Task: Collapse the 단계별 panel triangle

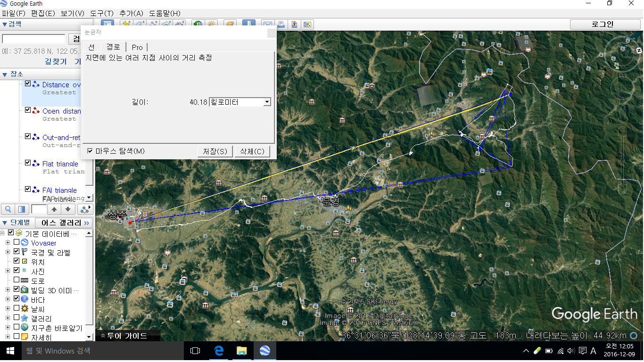Action: 4,222
